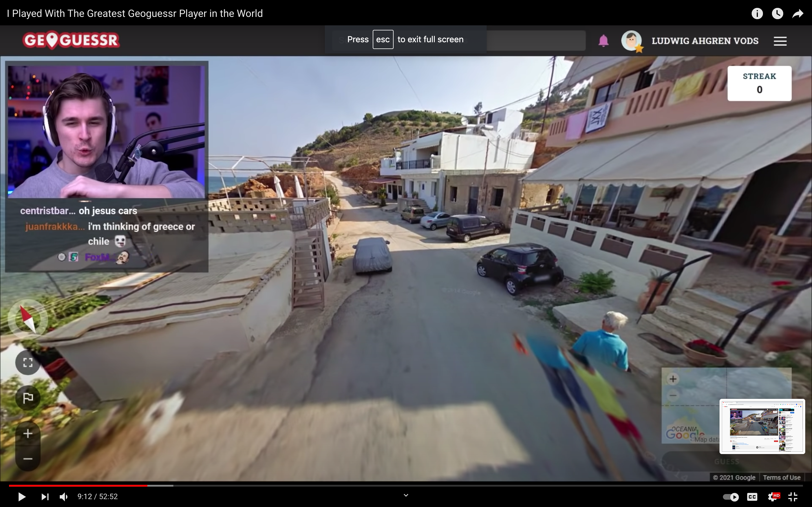The width and height of the screenshot is (812, 507).
Task: Toggle YouTube HD quality button
Action: click(x=776, y=497)
